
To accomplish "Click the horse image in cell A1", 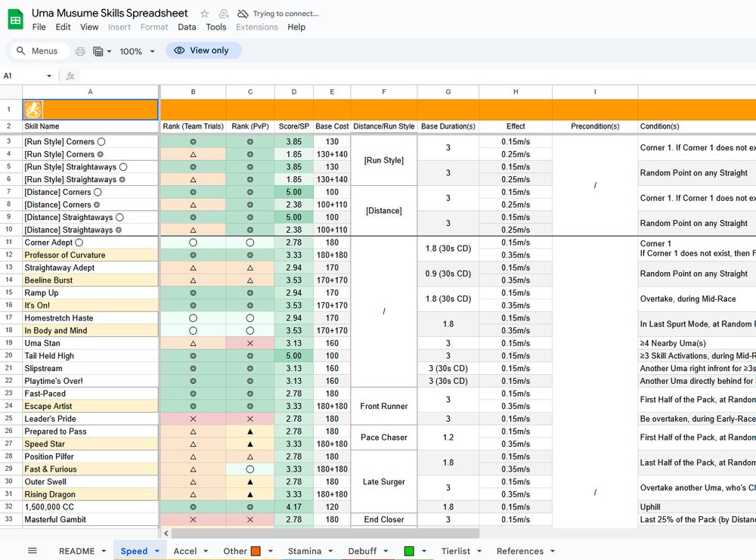I will (x=33, y=110).
